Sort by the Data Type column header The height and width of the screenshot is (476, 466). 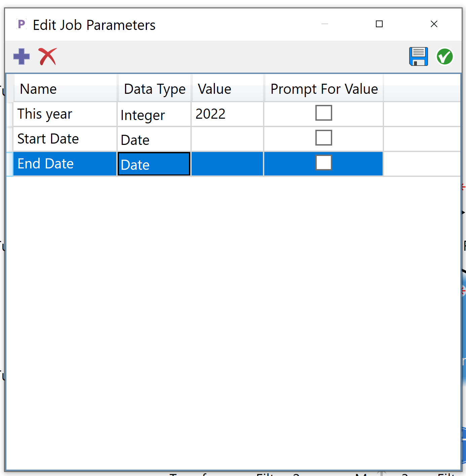154,89
